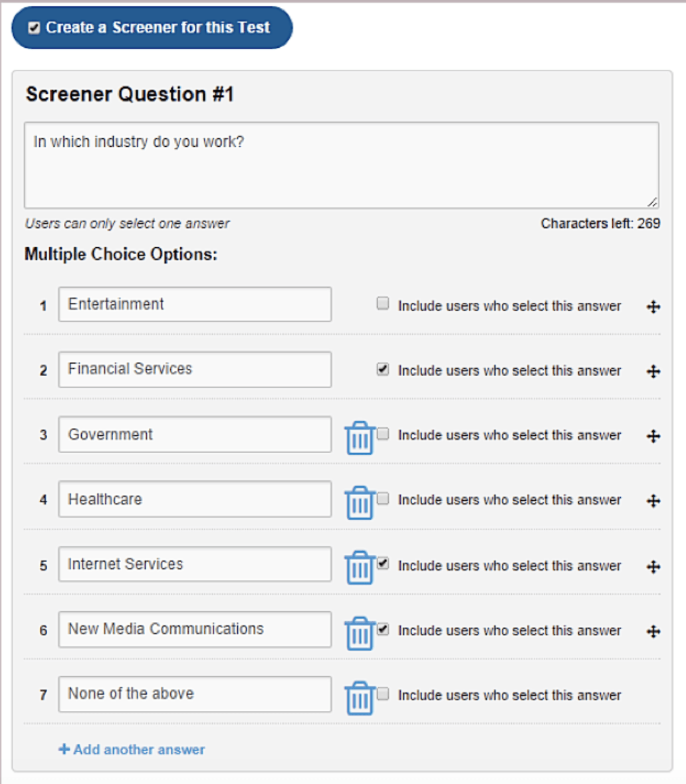
Task: Include users who select Entertainment
Action: (x=382, y=303)
